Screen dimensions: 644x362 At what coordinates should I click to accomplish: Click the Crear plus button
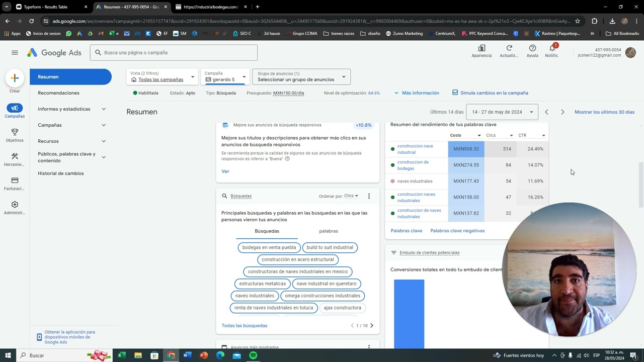15,78
